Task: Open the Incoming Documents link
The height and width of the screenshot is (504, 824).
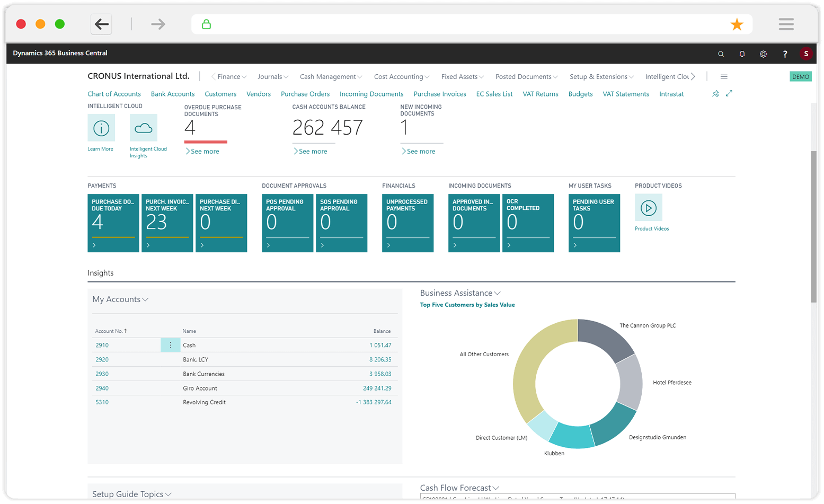Action: pos(371,94)
